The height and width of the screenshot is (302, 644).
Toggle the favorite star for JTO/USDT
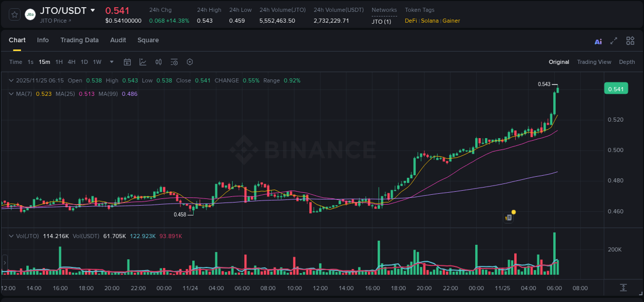pyautogui.click(x=14, y=14)
